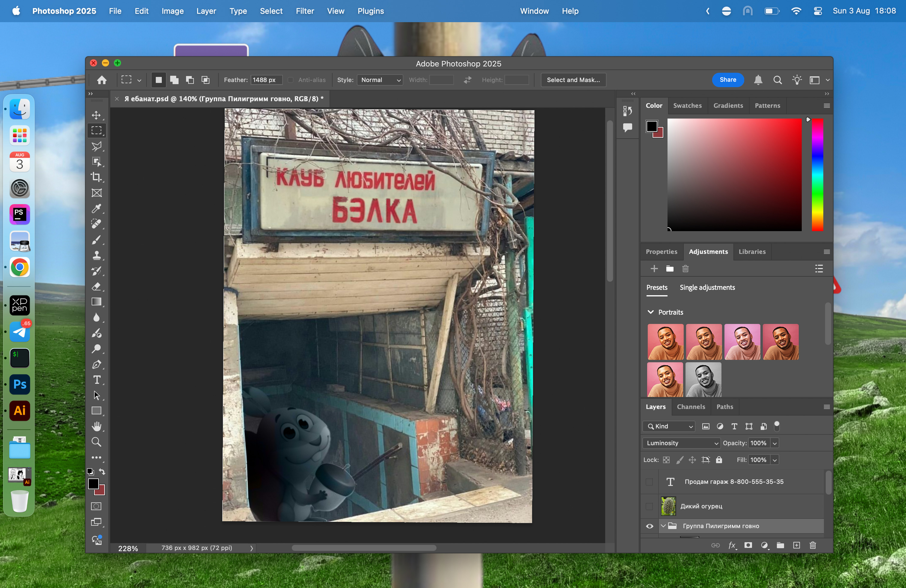Select the Rectangular Marquee tool
This screenshot has width=906, height=588.
point(96,131)
